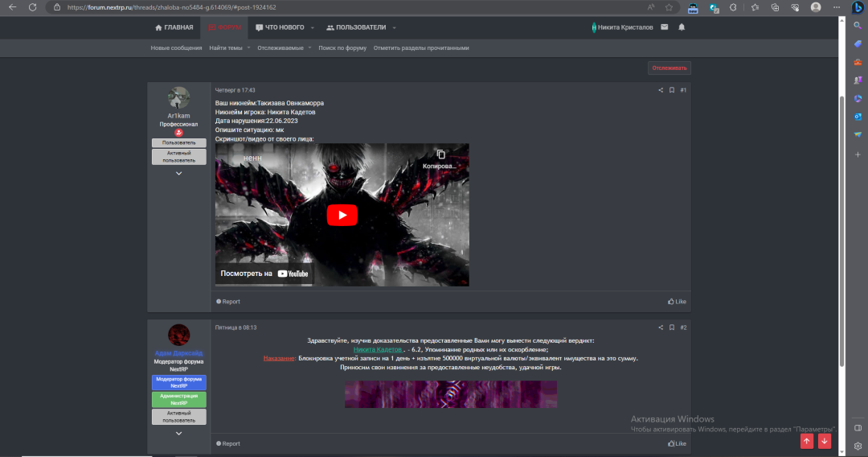Open the Отслеживаемые submenu

[280, 47]
